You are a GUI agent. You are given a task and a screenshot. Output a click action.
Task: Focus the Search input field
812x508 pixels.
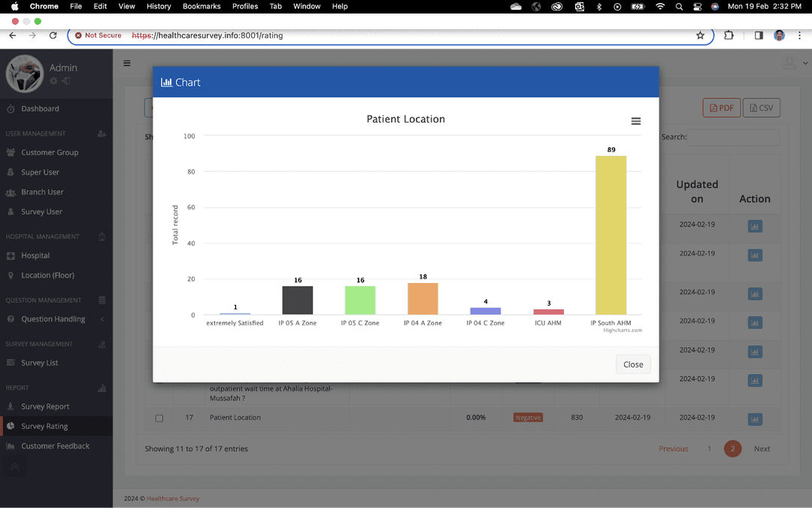coord(734,137)
